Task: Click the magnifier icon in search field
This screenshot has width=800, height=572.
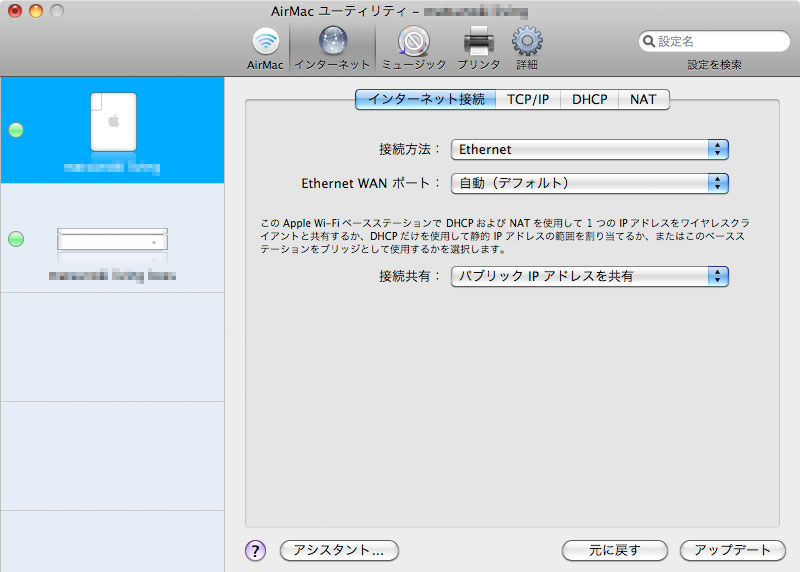Action: point(649,42)
